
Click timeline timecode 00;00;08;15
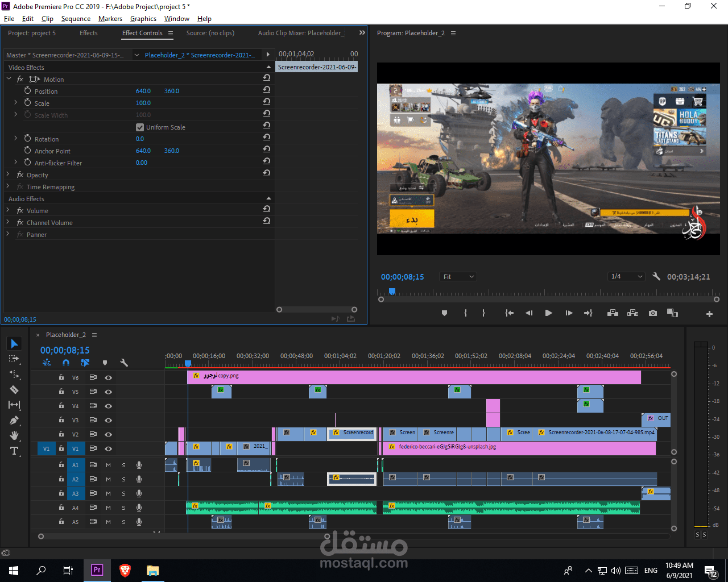click(65, 351)
